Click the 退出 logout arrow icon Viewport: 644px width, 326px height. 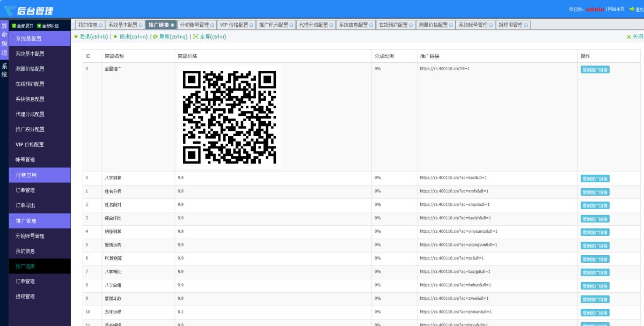coord(631,9)
